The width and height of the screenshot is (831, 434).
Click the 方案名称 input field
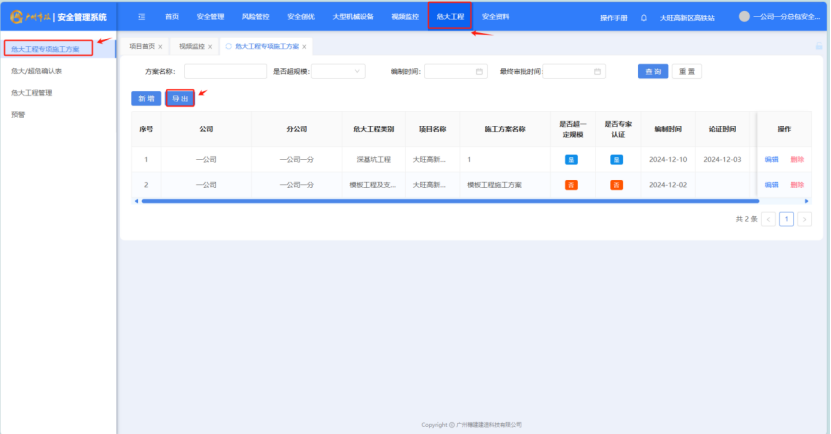[224, 71]
